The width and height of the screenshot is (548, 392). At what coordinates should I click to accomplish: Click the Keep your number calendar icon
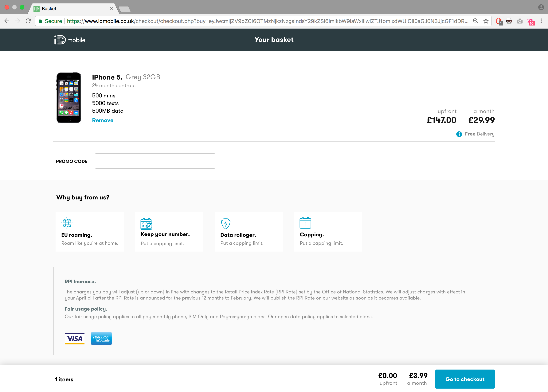(x=146, y=224)
